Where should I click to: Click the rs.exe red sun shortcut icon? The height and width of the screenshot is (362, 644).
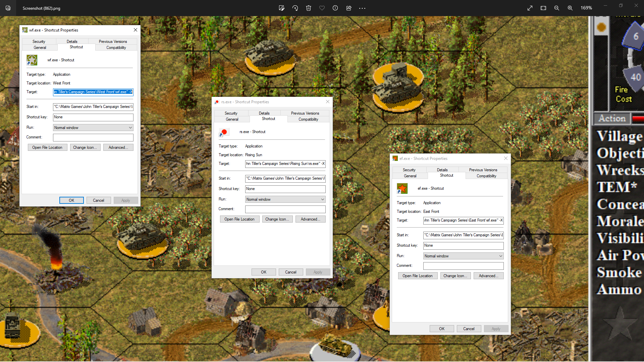coord(224,132)
